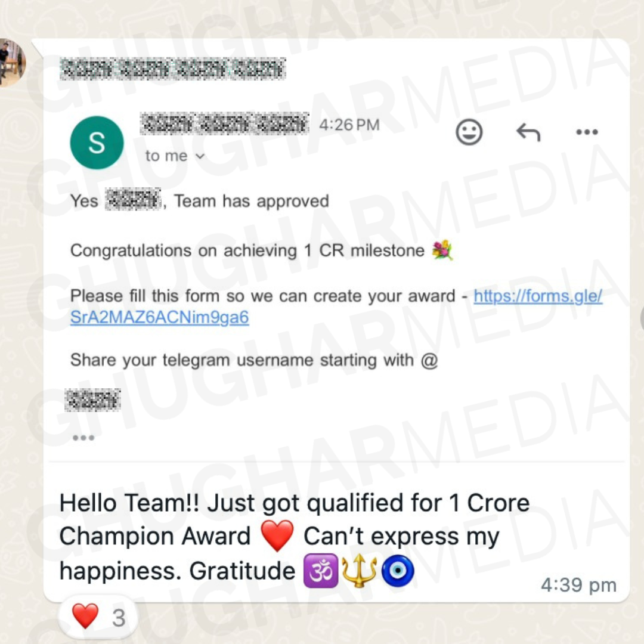Click the bouquet emoji after milestone
644x644 pixels.
[x=442, y=250]
